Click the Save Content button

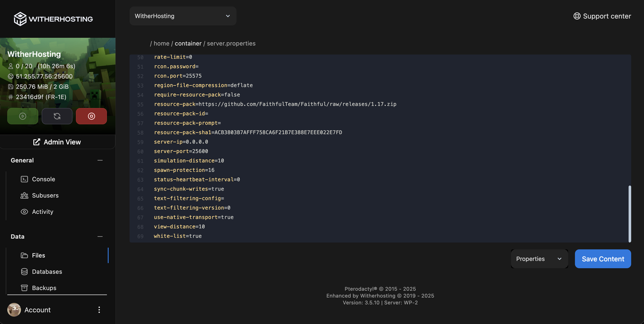pyautogui.click(x=603, y=259)
